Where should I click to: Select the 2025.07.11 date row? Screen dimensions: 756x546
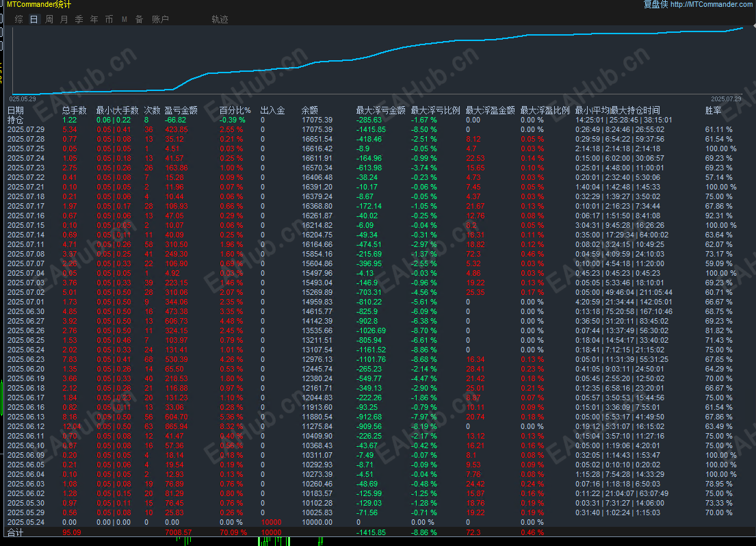pos(26,244)
